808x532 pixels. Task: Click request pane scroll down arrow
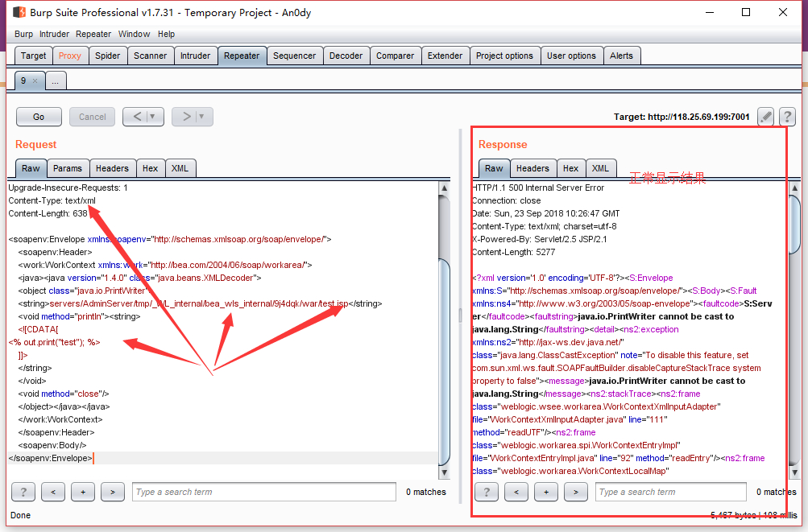pyautogui.click(x=444, y=472)
